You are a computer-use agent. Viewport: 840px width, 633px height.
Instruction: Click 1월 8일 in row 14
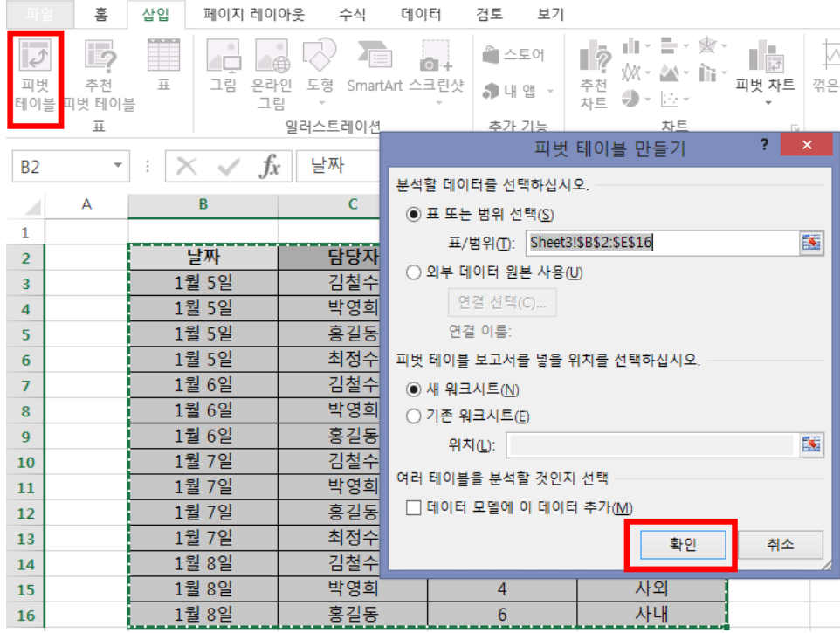[x=203, y=563]
